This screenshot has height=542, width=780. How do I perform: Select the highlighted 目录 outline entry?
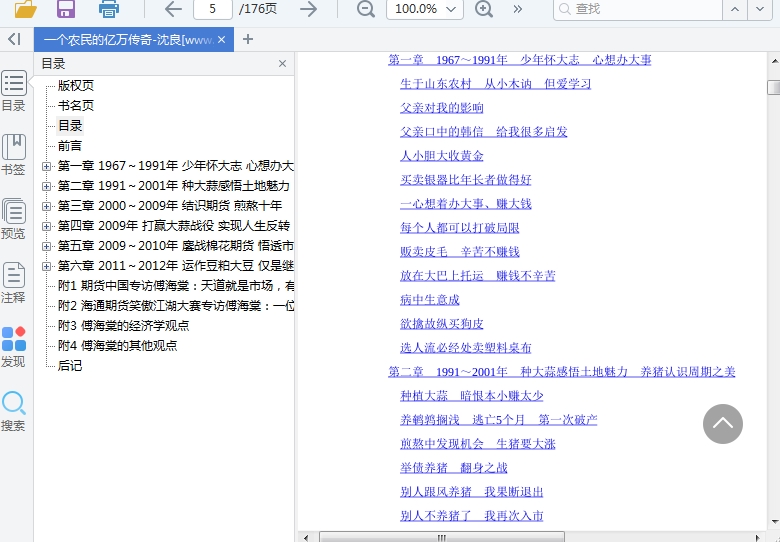tap(70, 126)
